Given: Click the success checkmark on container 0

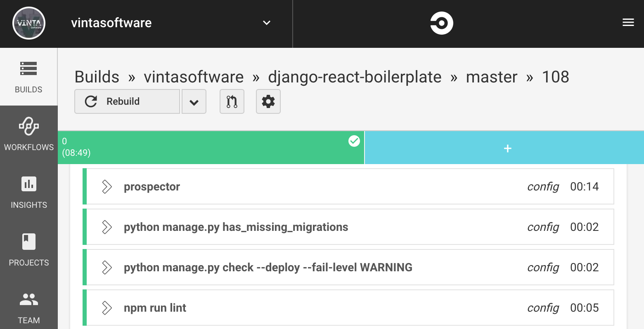Looking at the screenshot, I should coord(354,141).
